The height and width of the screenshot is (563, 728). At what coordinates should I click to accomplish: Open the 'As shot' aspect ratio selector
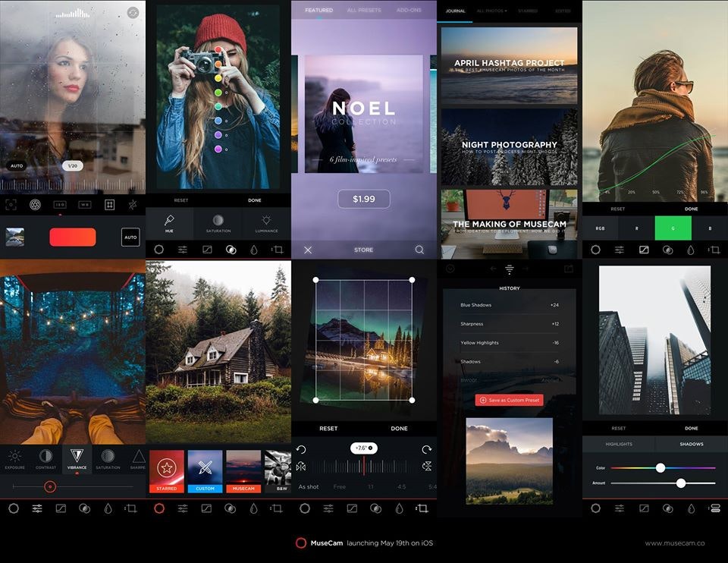point(309,486)
